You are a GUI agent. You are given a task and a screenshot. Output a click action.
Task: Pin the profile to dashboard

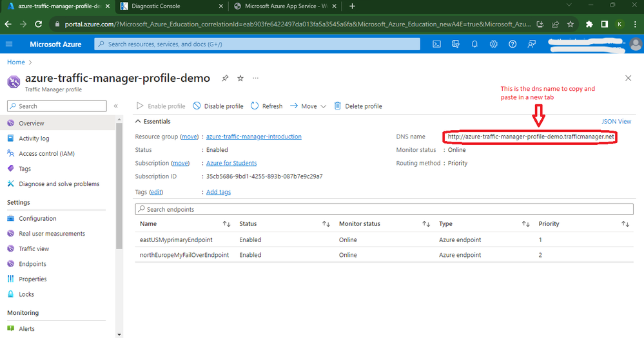point(225,78)
